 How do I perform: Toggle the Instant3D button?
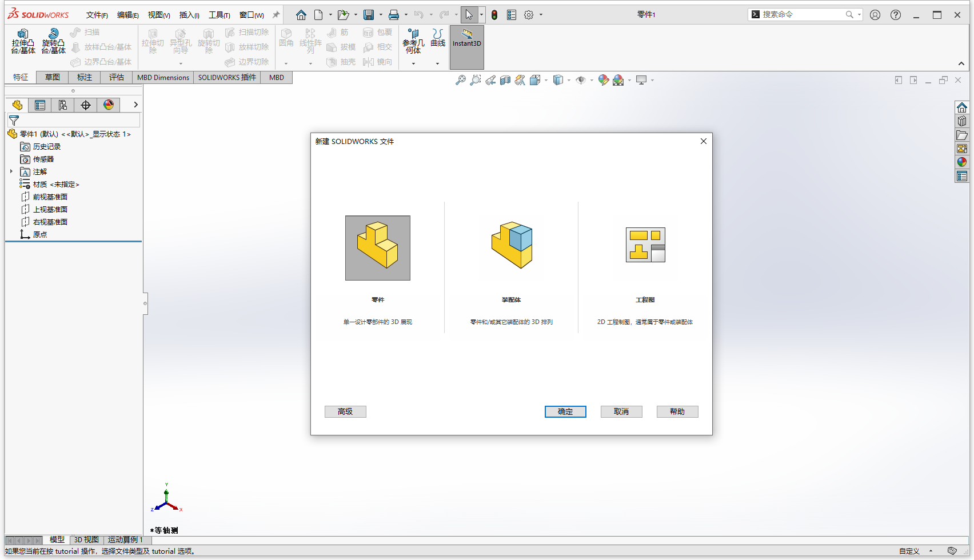(467, 47)
